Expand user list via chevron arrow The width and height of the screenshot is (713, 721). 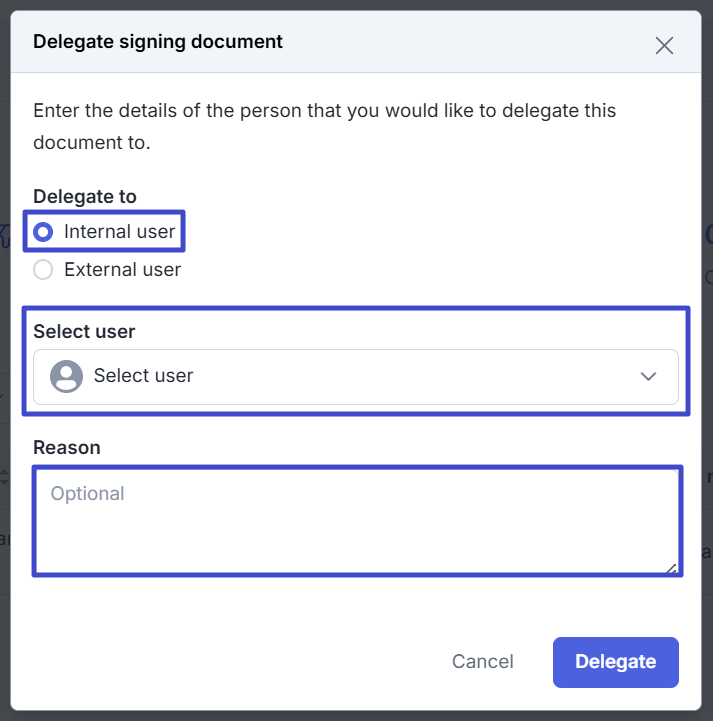[648, 376]
